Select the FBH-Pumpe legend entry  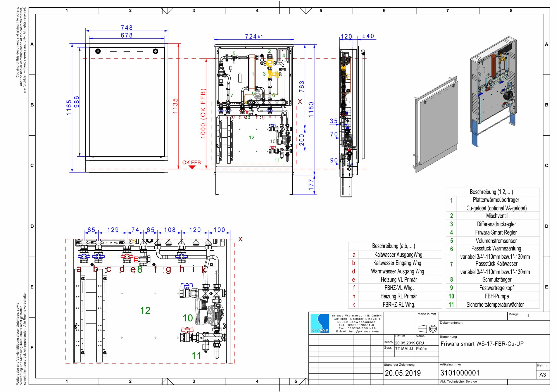493,296
